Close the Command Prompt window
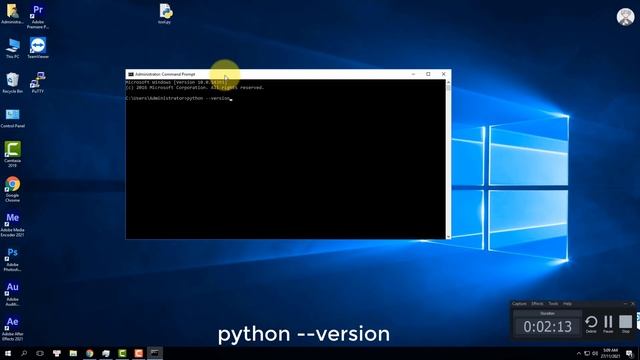The image size is (640, 360). pos(443,74)
